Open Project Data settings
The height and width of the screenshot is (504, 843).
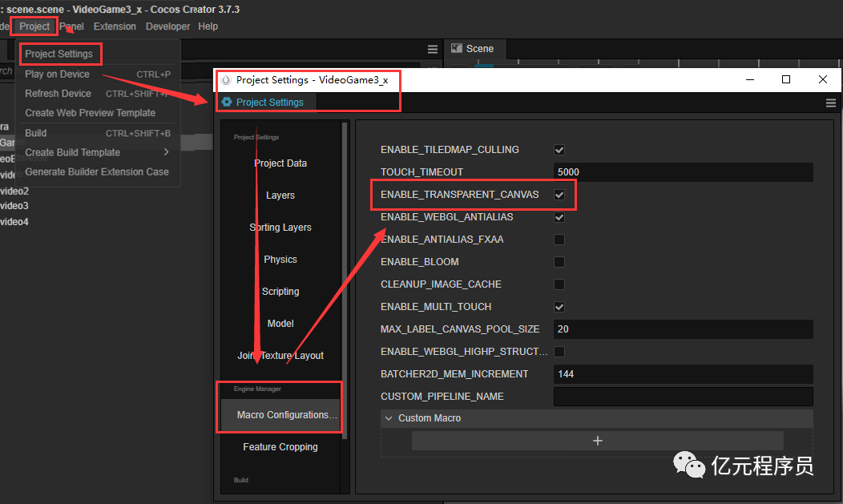280,163
